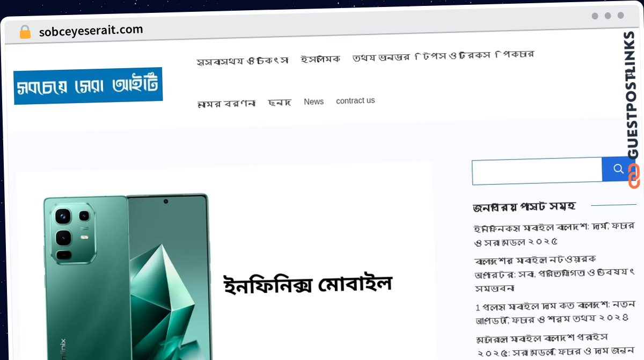Select the sobceyeserait.com address text
Screen dimensions: 644x360
(91, 31)
